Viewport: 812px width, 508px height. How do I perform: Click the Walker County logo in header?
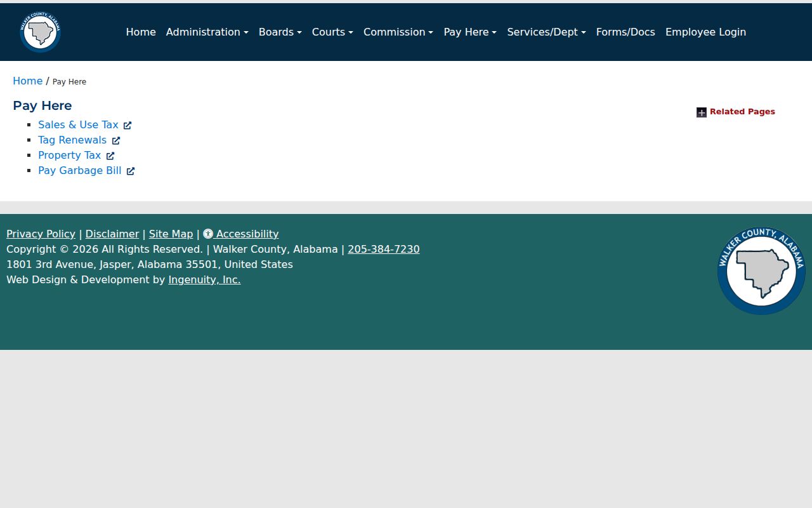(x=40, y=32)
